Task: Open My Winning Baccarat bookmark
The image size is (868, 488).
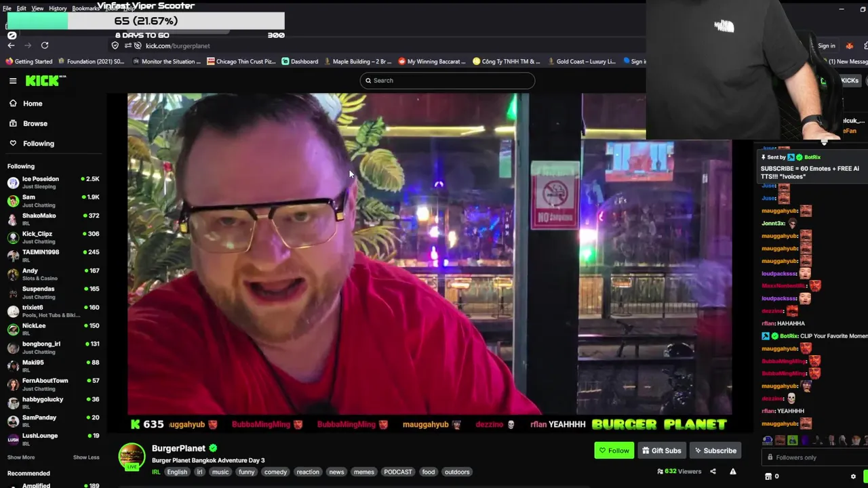Action: 432,62
